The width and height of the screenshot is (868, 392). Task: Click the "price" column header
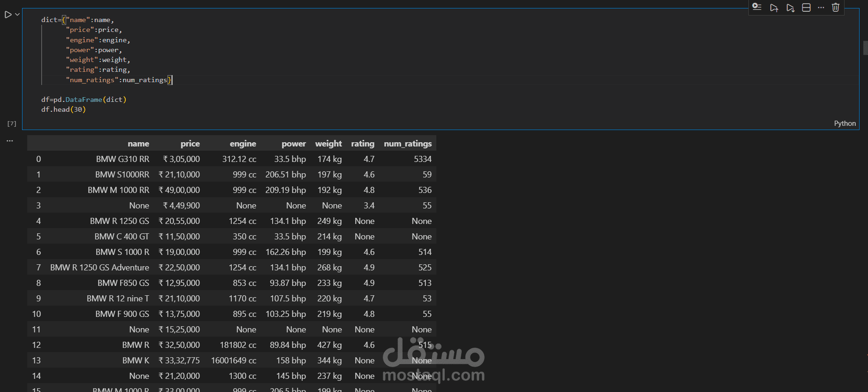coord(190,144)
